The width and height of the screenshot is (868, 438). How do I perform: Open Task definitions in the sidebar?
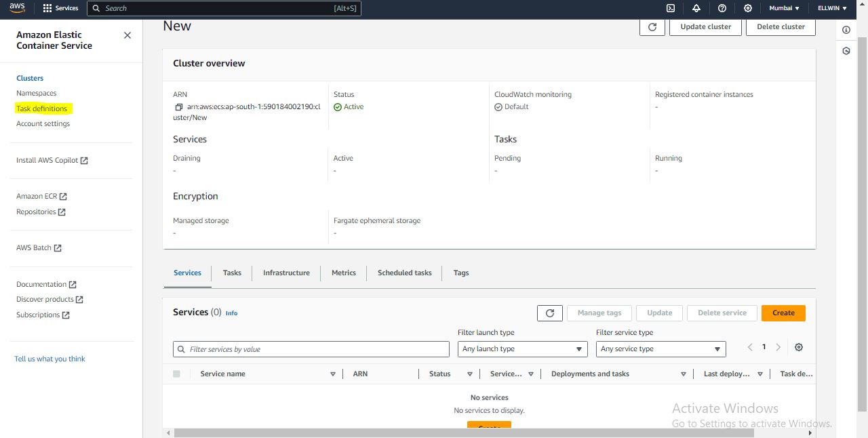point(42,108)
